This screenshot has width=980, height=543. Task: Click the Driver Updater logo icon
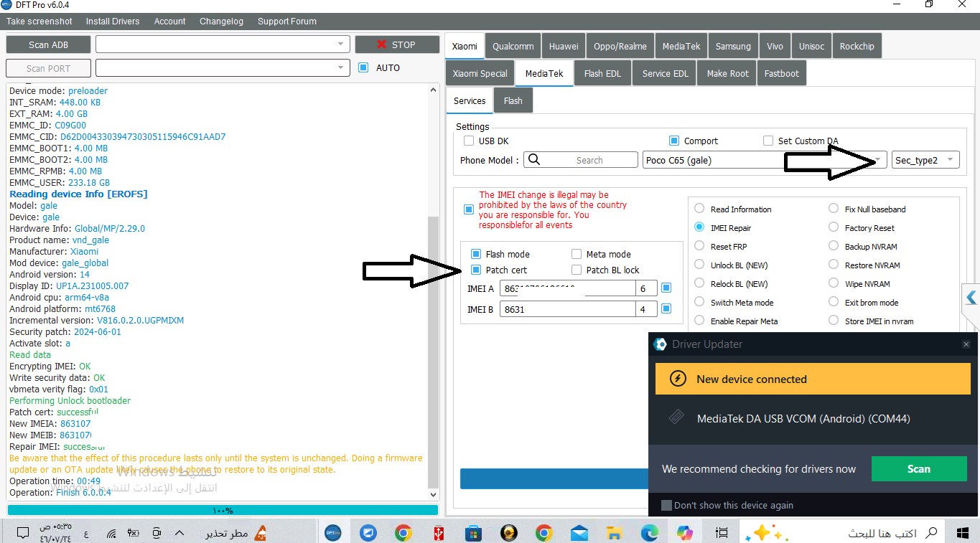point(660,344)
